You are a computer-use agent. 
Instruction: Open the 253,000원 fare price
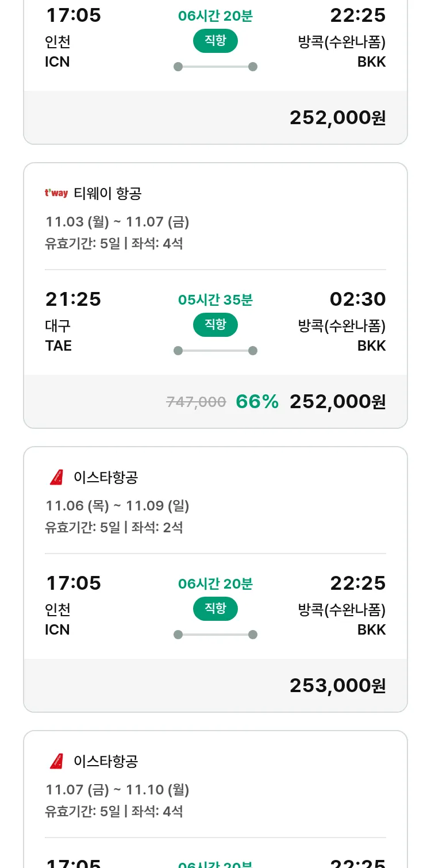[x=337, y=686]
